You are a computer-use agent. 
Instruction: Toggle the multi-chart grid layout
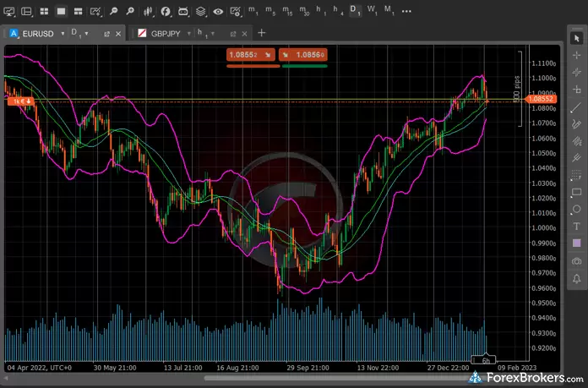pyautogui.click(x=44, y=12)
